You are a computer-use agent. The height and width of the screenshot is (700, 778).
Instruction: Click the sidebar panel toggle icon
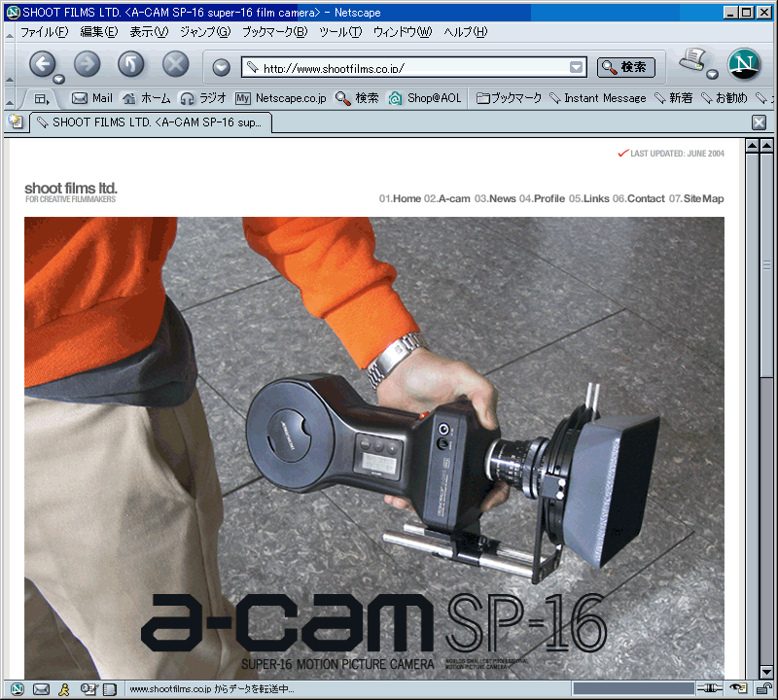[x=42, y=99]
